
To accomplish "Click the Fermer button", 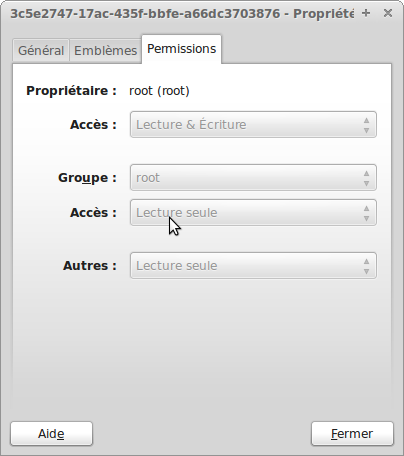I will (x=352, y=434).
